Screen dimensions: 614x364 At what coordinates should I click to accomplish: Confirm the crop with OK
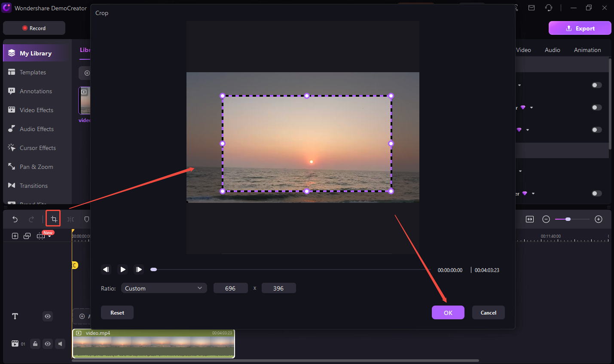click(x=448, y=312)
